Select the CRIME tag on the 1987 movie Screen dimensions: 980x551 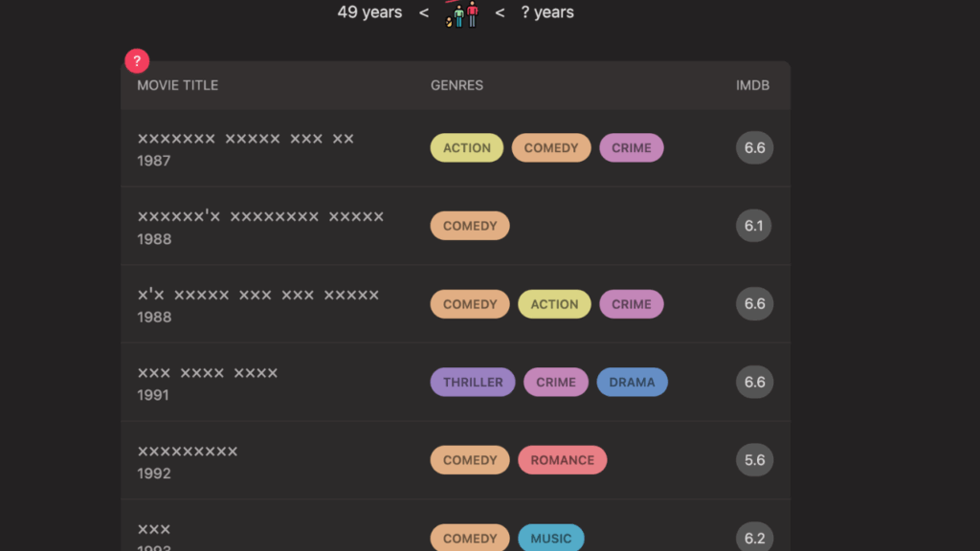pos(631,148)
